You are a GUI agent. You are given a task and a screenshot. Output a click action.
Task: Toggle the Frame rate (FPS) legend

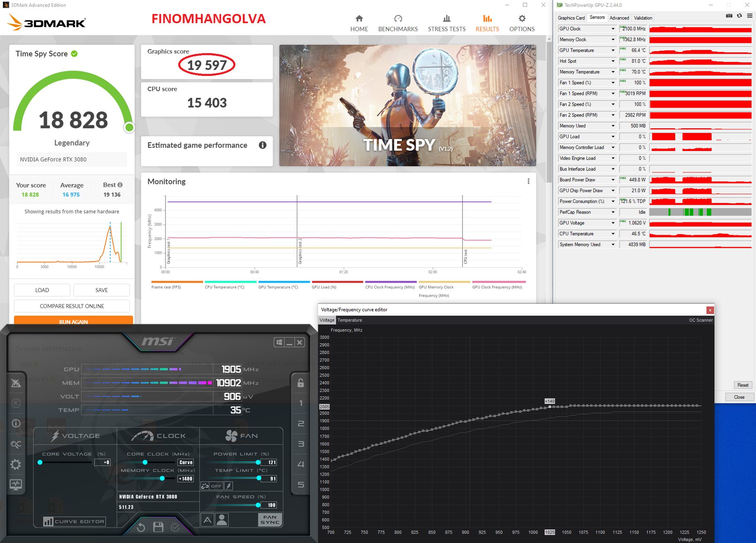(x=177, y=285)
